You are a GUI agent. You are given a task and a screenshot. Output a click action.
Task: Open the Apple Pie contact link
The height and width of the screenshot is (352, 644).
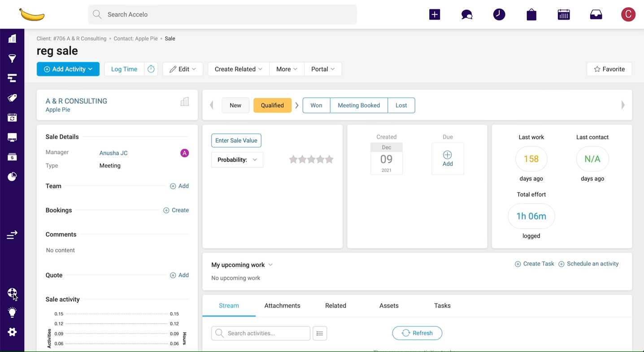coord(58,110)
